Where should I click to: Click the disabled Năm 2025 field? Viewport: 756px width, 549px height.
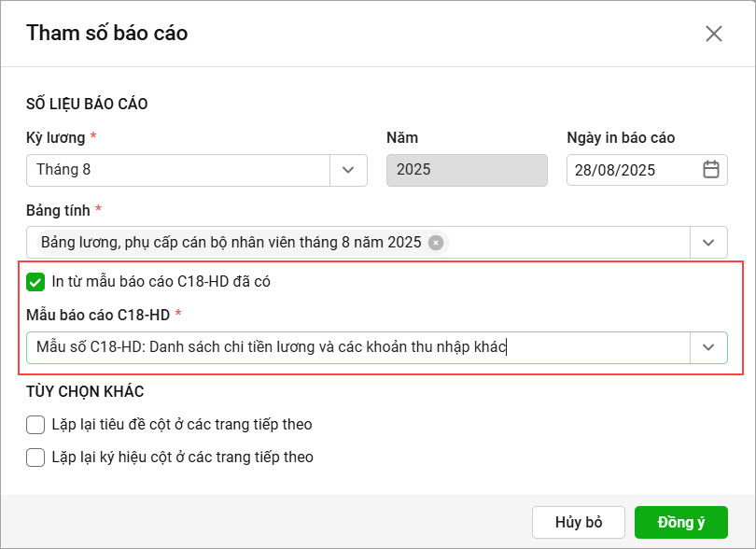tap(467, 170)
